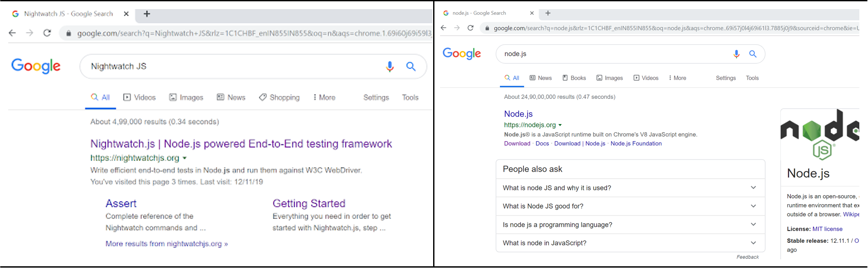This screenshot has height=268, width=868.
Task: Go back in the Nightwatch JS browser window
Action: (x=12, y=33)
